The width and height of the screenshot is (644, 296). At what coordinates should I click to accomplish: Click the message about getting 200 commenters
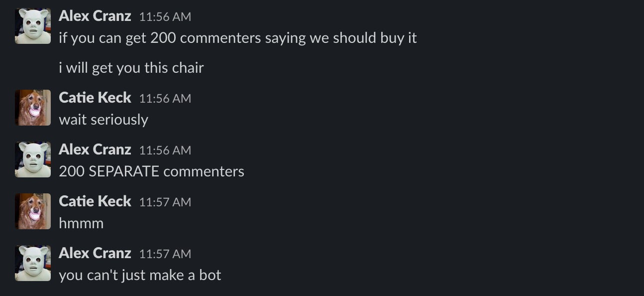[239, 37]
